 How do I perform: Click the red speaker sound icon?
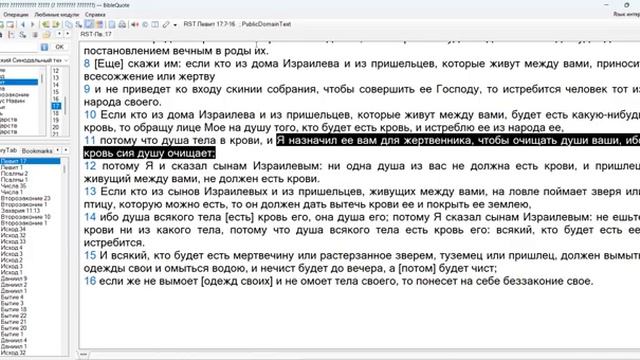tap(135, 24)
